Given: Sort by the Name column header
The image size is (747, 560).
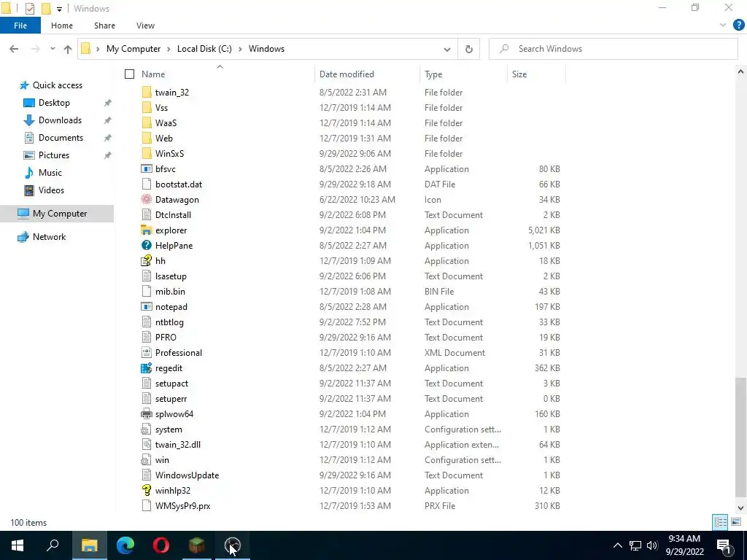Looking at the screenshot, I should [153, 74].
